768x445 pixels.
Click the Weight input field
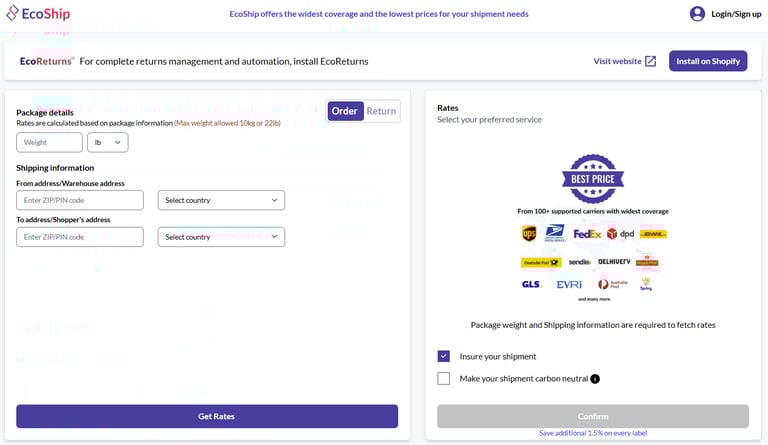(49, 143)
